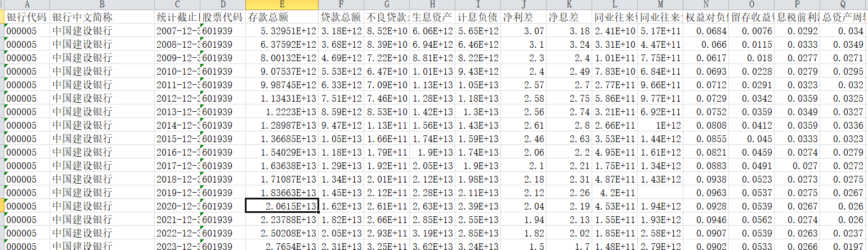Click the cell with 1.56E+13
The height and width of the screenshot is (250, 868).
pyautogui.click(x=432, y=125)
